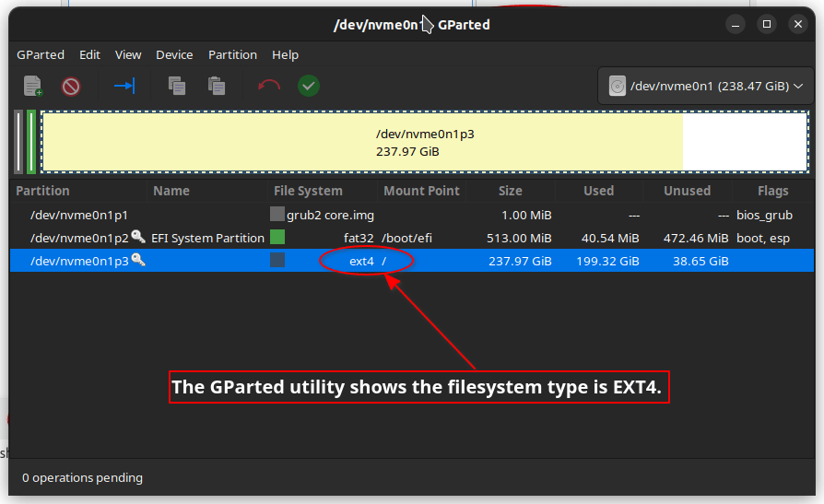Select the /dev/nvme0n1p2 partition row
This screenshot has height=504, width=824.
pos(412,238)
